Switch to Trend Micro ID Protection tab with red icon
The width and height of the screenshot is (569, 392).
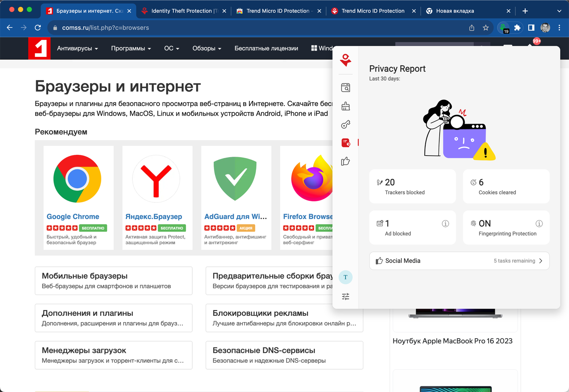pos(373,11)
